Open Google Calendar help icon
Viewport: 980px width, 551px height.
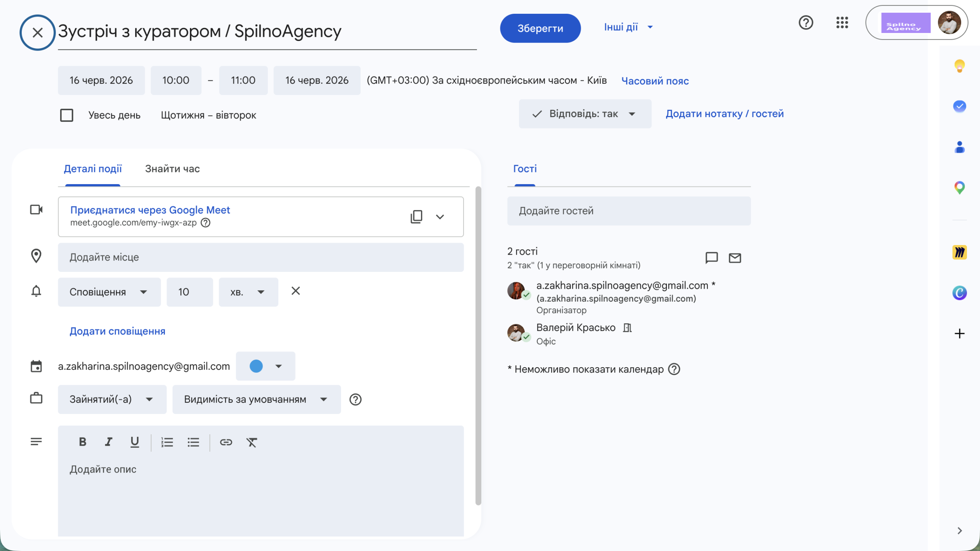806,23
